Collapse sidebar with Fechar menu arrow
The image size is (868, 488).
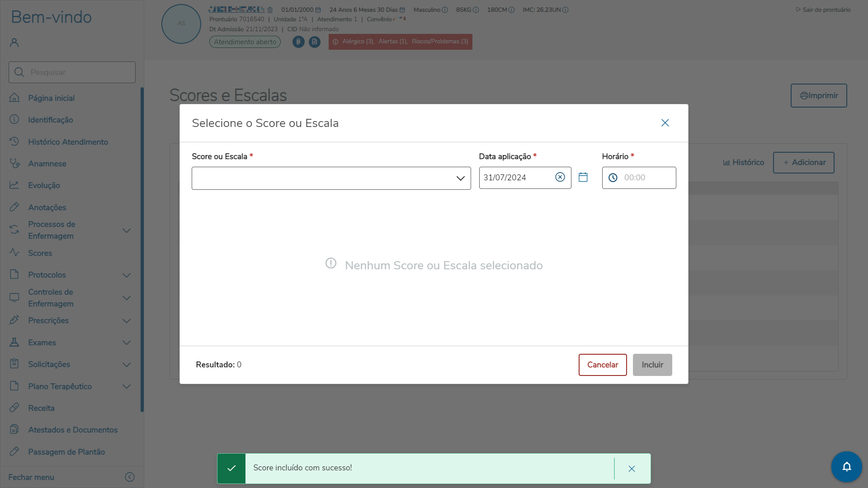pyautogui.click(x=130, y=477)
